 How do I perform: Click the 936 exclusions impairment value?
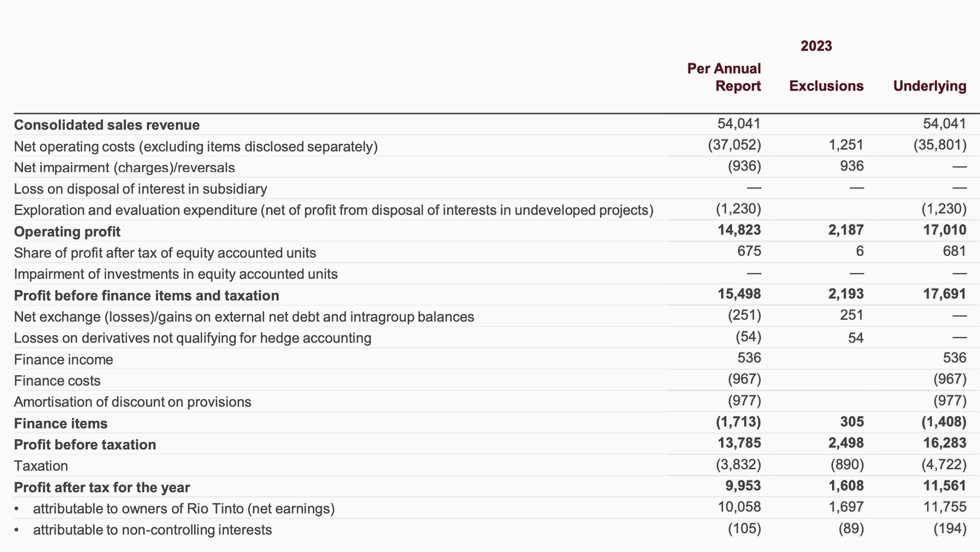point(851,166)
